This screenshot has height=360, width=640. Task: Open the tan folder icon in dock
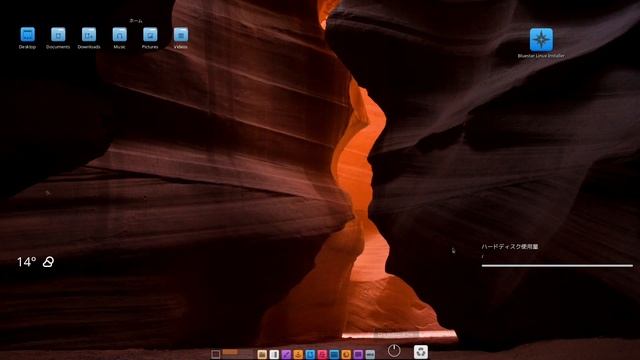(x=262, y=354)
